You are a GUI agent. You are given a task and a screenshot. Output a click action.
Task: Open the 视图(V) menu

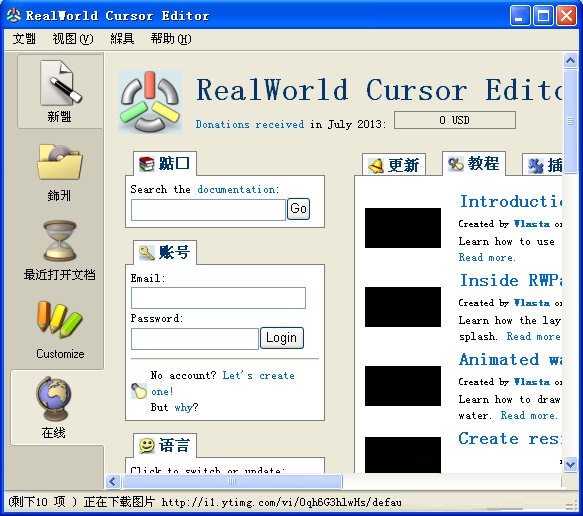click(x=73, y=39)
